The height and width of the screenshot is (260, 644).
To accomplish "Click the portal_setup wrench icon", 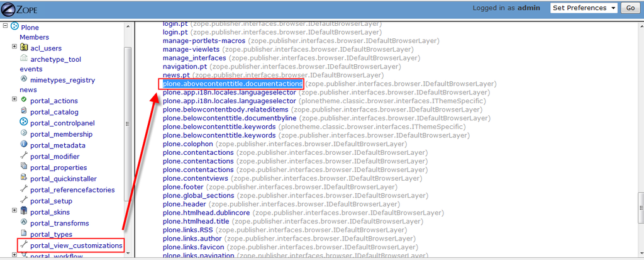I will coord(24,200).
